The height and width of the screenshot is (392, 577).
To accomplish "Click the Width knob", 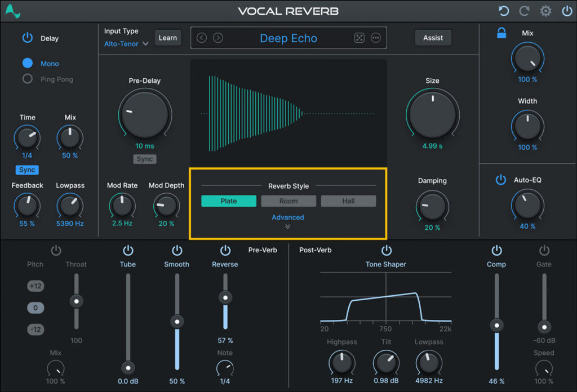I will (x=527, y=126).
